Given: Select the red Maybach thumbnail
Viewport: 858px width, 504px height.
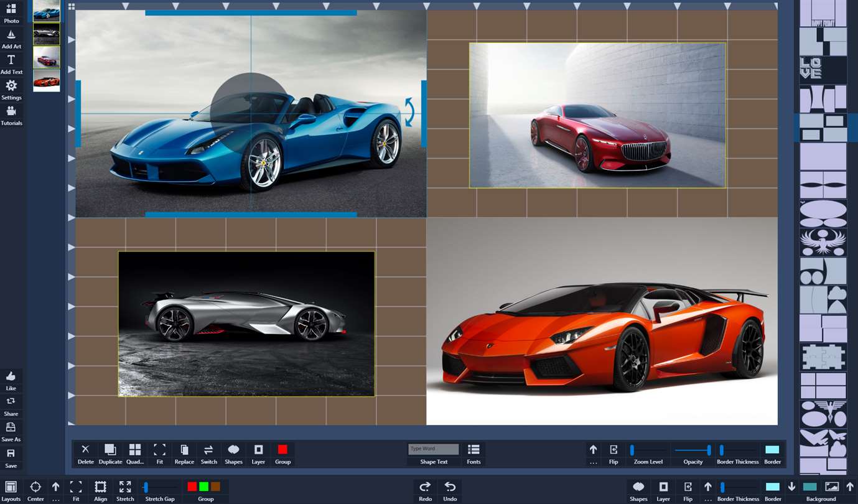Looking at the screenshot, I should click(x=47, y=57).
